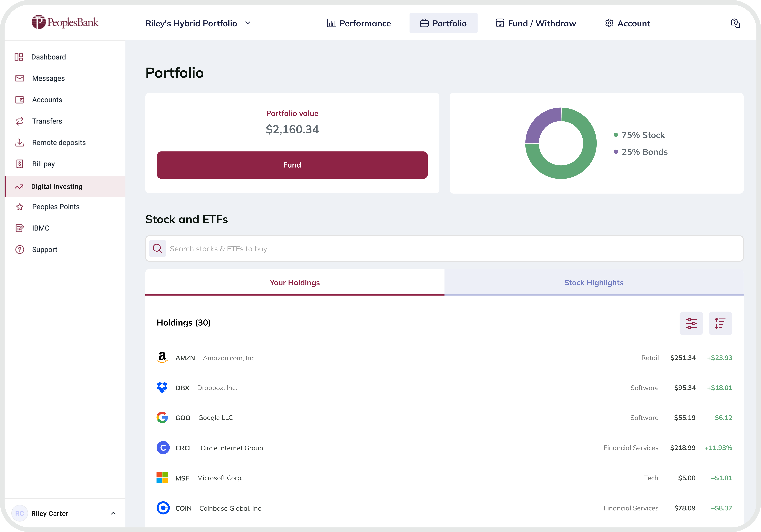Click the Google LLC company name
761x532 pixels.
pyautogui.click(x=215, y=418)
